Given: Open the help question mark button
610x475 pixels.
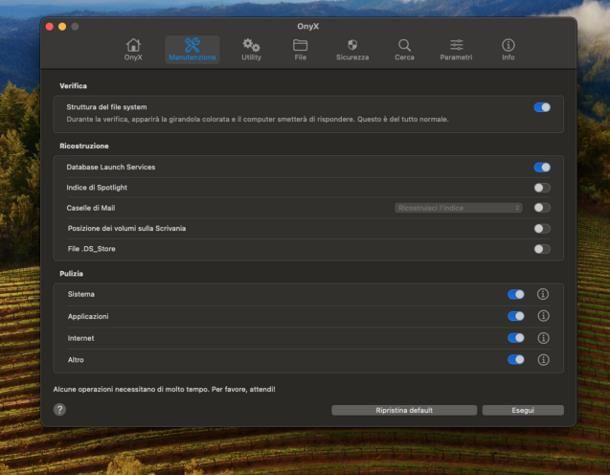Looking at the screenshot, I should click(x=60, y=409).
